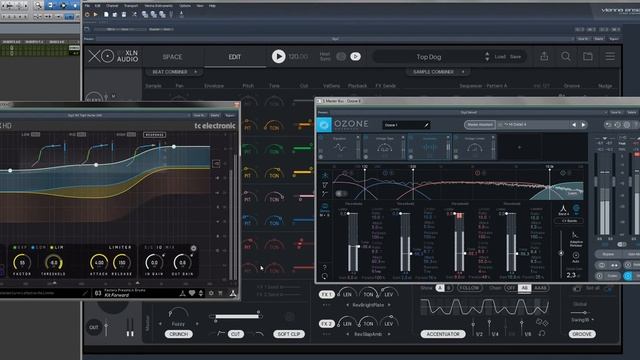Click the GROOVE button
The height and width of the screenshot is (360, 640).
tap(582, 334)
